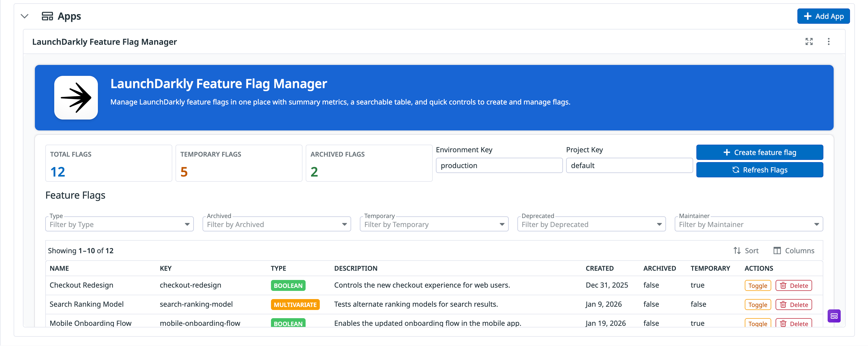Click Create feature flag button
Viewport: 868px width, 346px height.
(x=759, y=153)
